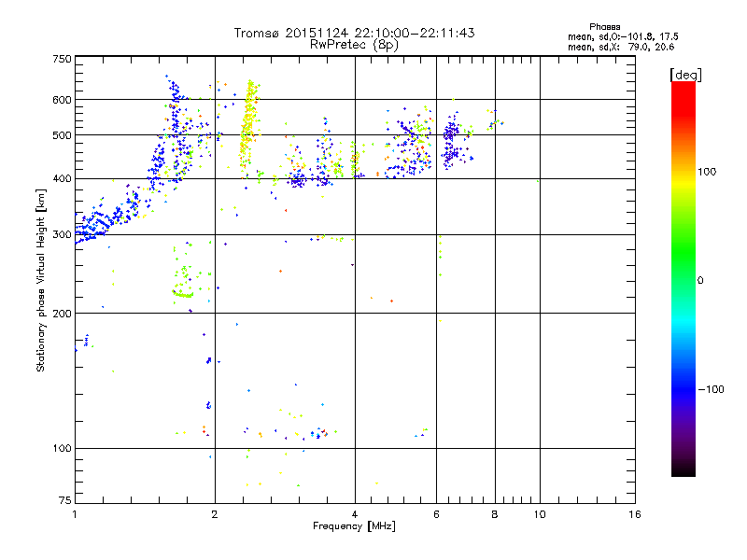The width and height of the screenshot is (747, 560).
Task: Click the x-axis tick label '4'
Action: pos(355,514)
